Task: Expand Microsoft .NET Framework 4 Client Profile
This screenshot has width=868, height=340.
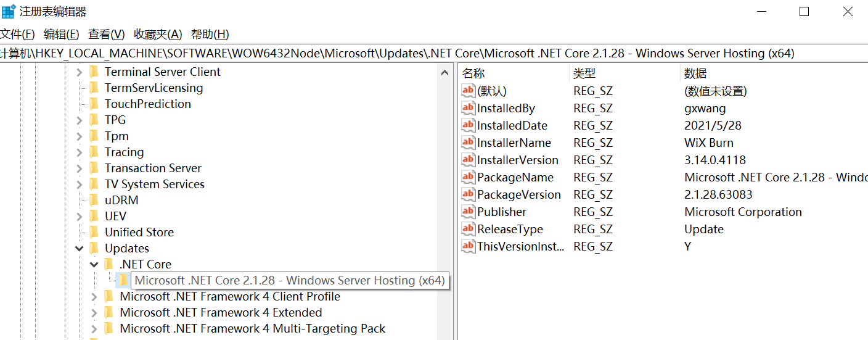Action: pos(94,297)
